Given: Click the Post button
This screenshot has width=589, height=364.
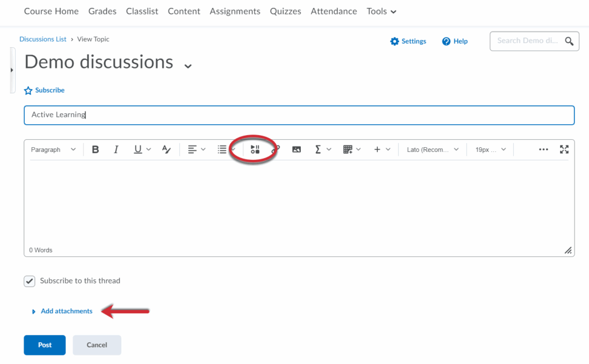Looking at the screenshot, I should click(45, 345).
